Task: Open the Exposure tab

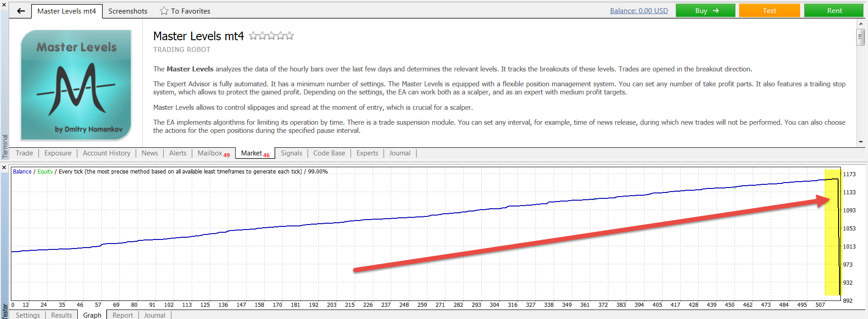Action: point(58,153)
